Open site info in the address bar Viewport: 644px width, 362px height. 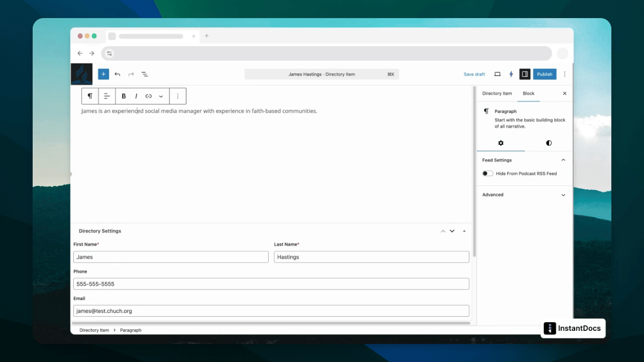[110, 53]
